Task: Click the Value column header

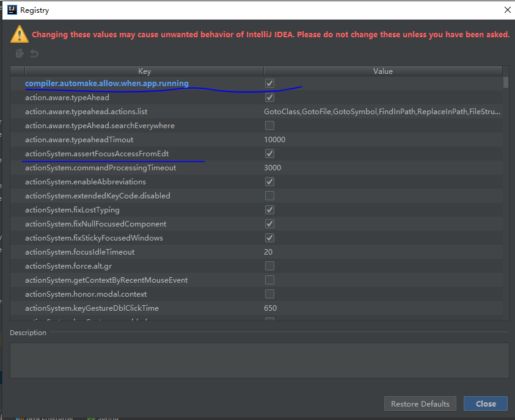Action: pos(383,71)
